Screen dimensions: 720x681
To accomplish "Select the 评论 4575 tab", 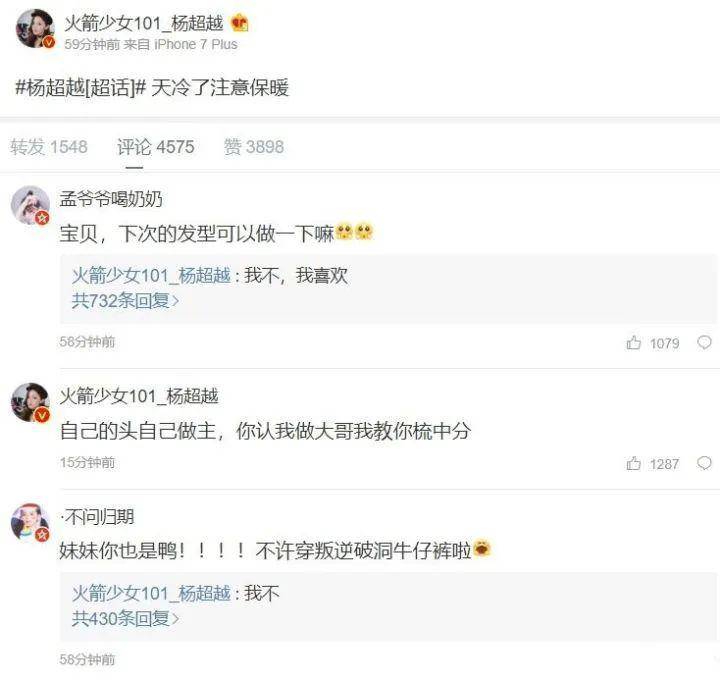I will point(155,147).
